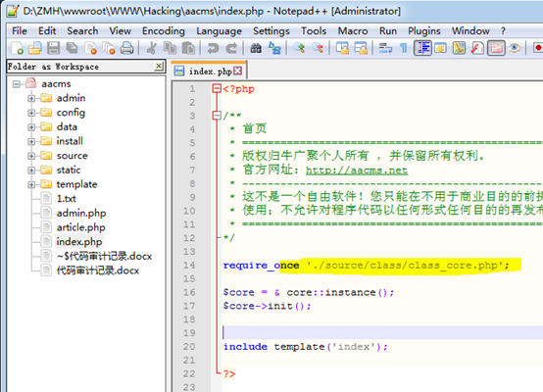Cut selection with scissors icon
Image resolution: width=543 pixels, height=392 pixels.
151,48
